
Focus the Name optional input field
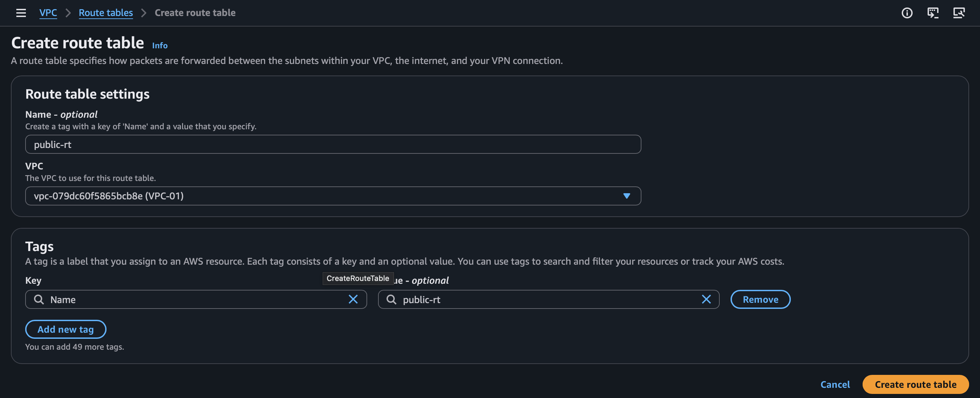(x=333, y=145)
